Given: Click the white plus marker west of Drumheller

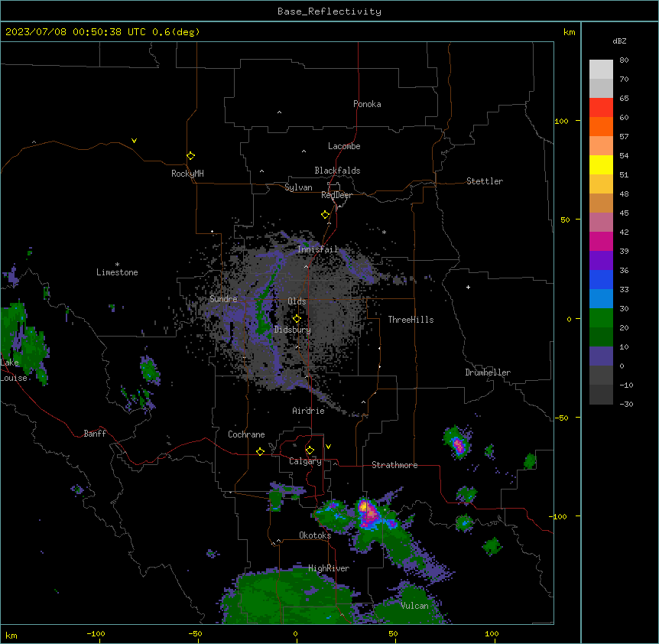Looking at the screenshot, I should pyautogui.click(x=468, y=287).
